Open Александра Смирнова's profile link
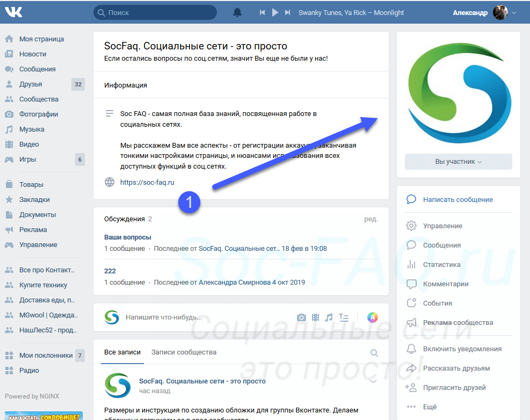The image size is (530, 420). coord(235,283)
